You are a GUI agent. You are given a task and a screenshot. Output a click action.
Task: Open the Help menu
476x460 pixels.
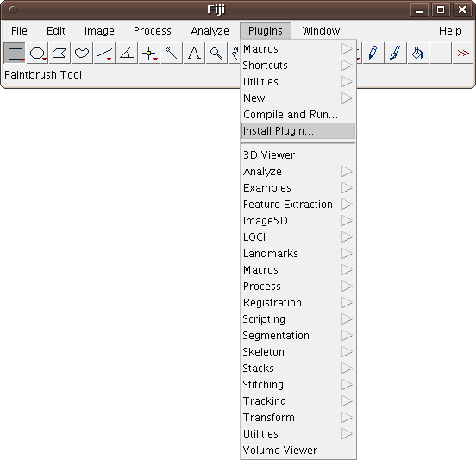[450, 31]
